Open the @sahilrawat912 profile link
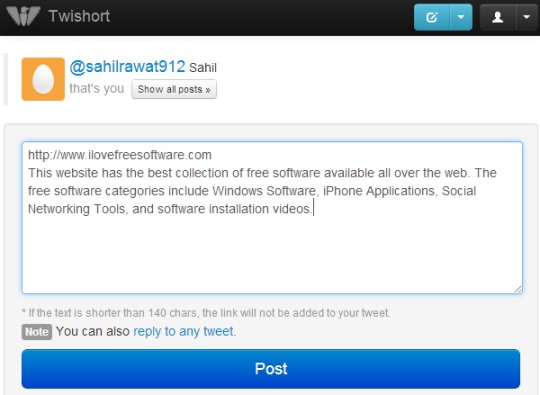This screenshot has height=395, width=540. click(x=127, y=66)
